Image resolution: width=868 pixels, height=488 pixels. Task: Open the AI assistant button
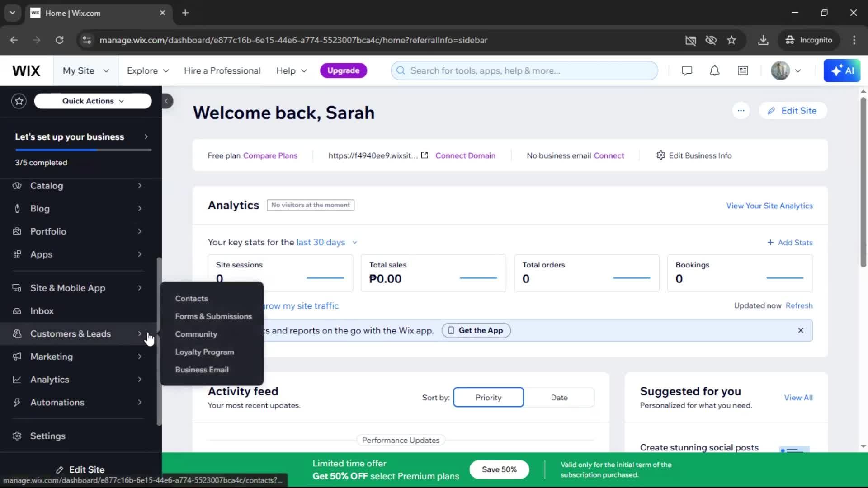pos(842,70)
